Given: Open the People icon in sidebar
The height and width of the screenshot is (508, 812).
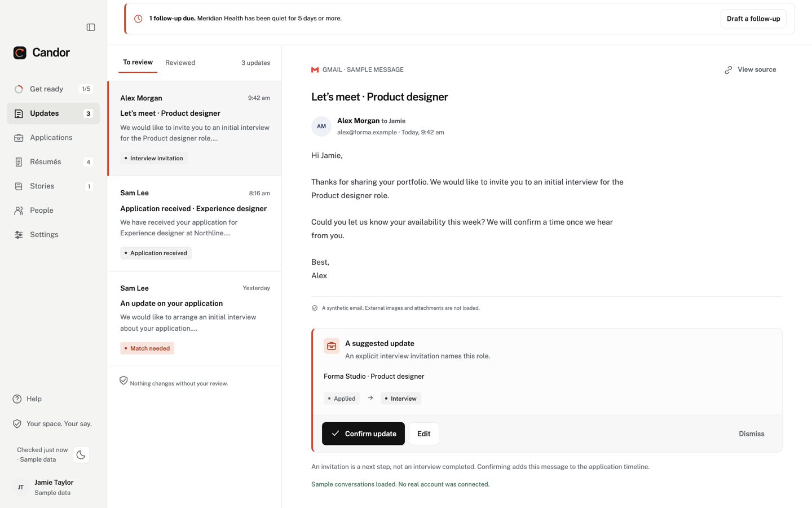Looking at the screenshot, I should pyautogui.click(x=19, y=211).
